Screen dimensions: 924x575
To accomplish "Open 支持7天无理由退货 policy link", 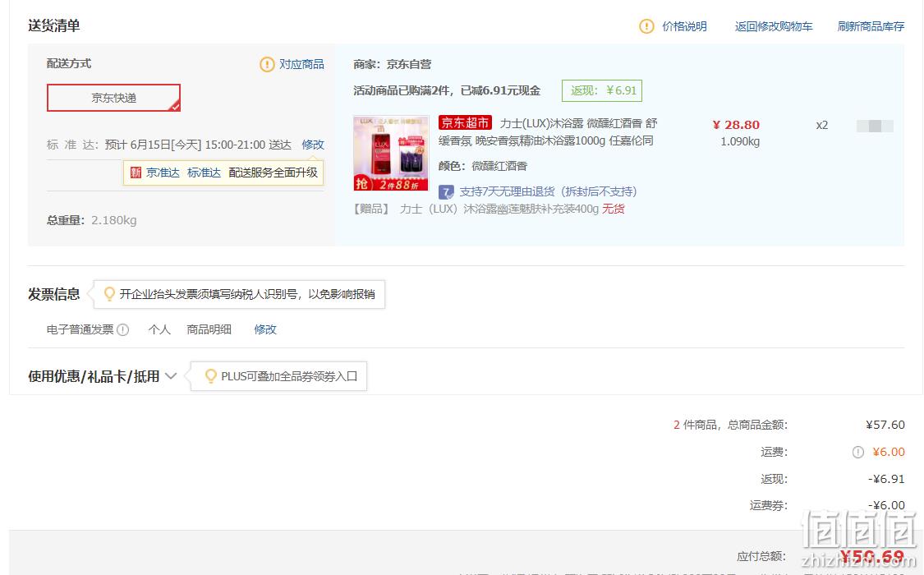I will [548, 192].
